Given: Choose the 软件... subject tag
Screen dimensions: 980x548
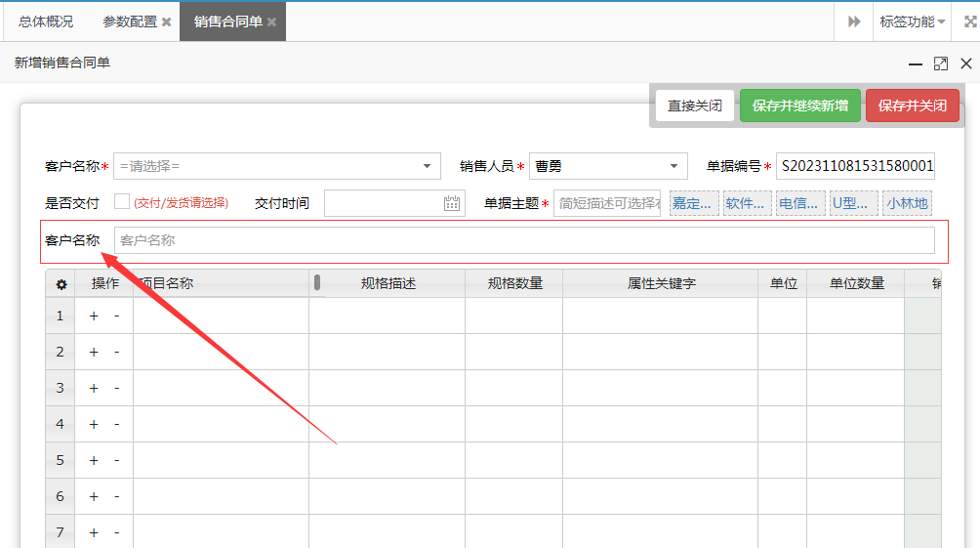Looking at the screenshot, I should tap(747, 204).
